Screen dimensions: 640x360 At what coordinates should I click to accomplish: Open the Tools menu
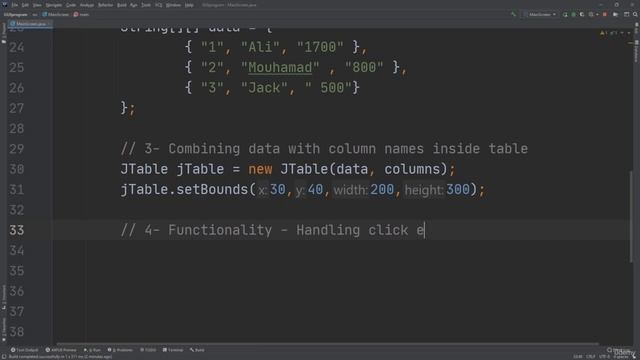(x=146, y=5)
